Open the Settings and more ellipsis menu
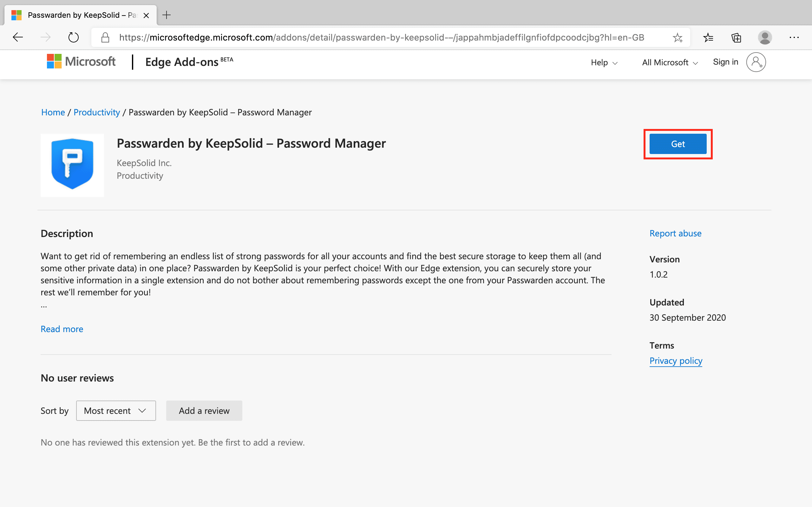Screen dimensions: 812x507 tap(794, 38)
